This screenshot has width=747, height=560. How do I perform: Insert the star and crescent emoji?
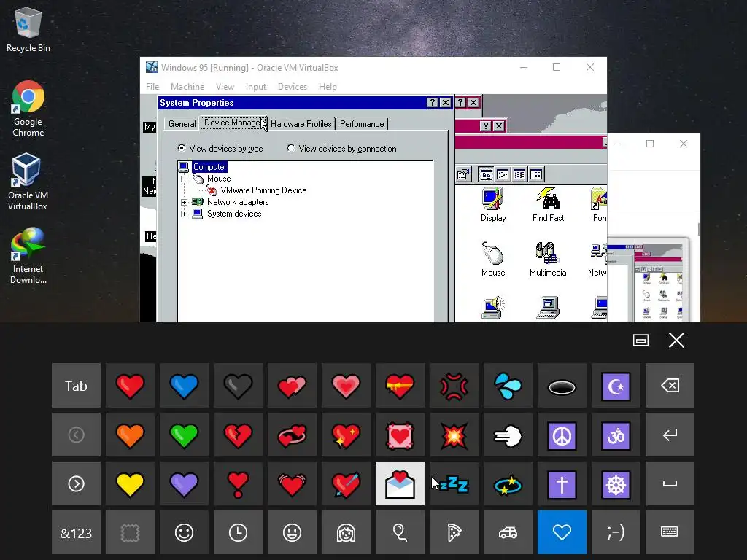[x=616, y=386]
